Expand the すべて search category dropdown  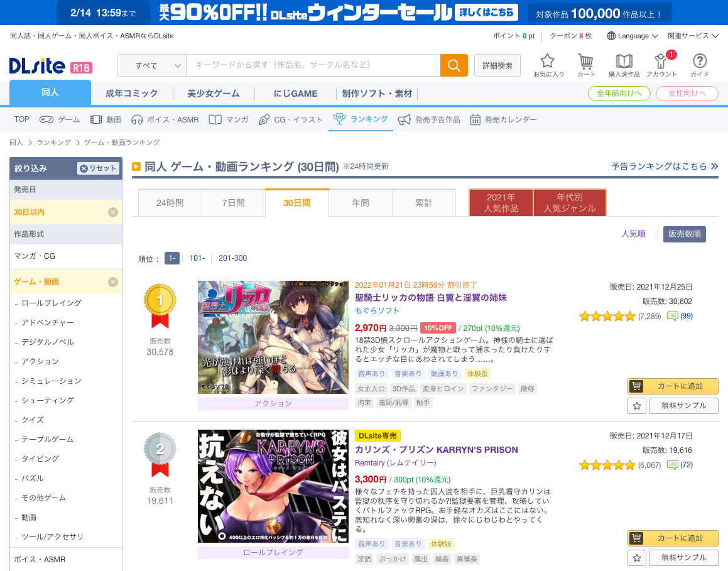click(x=152, y=65)
